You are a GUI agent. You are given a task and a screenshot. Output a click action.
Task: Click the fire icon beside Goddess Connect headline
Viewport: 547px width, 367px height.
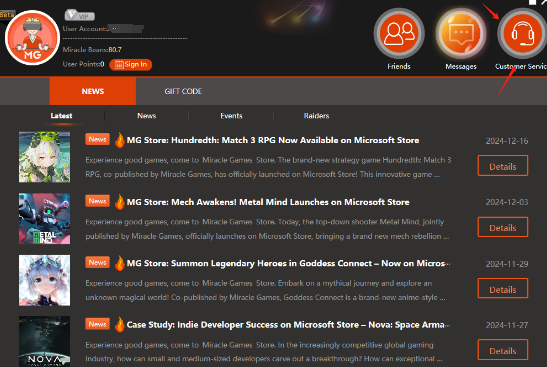(119, 263)
